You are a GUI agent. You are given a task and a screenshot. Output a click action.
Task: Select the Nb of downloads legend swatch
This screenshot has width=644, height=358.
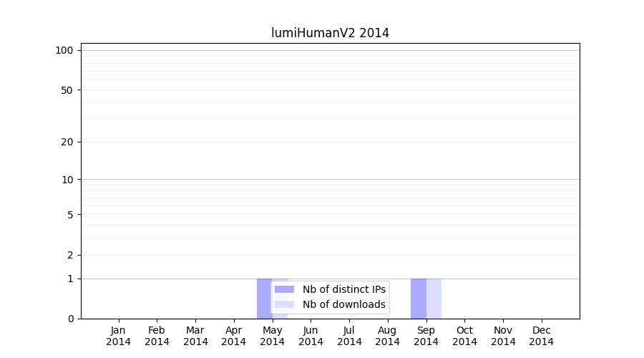point(284,304)
